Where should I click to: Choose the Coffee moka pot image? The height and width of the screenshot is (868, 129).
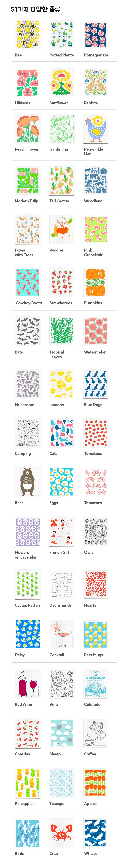(x=96, y=734)
